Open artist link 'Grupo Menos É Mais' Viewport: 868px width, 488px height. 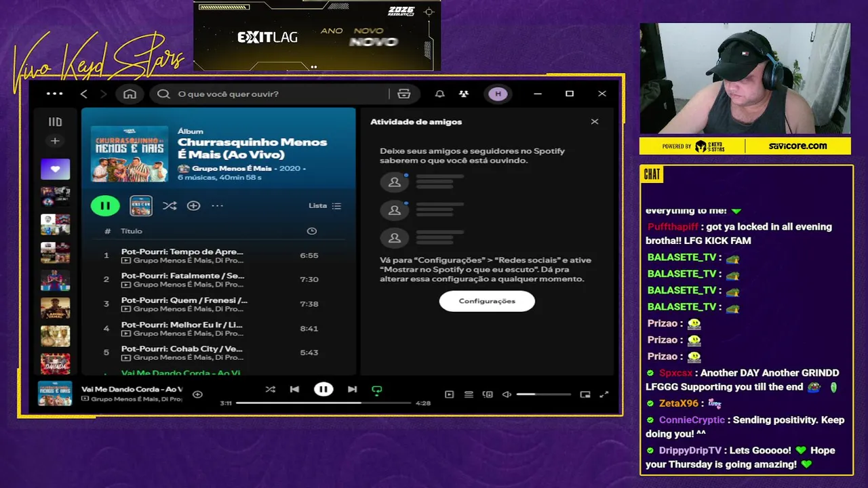[232, 168]
